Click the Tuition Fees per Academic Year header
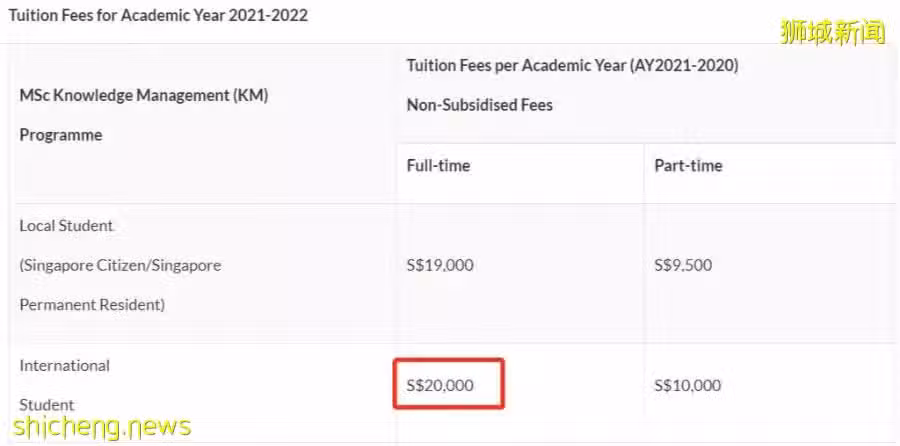Screen dimensions: 900x446 pyautogui.click(x=517, y=65)
